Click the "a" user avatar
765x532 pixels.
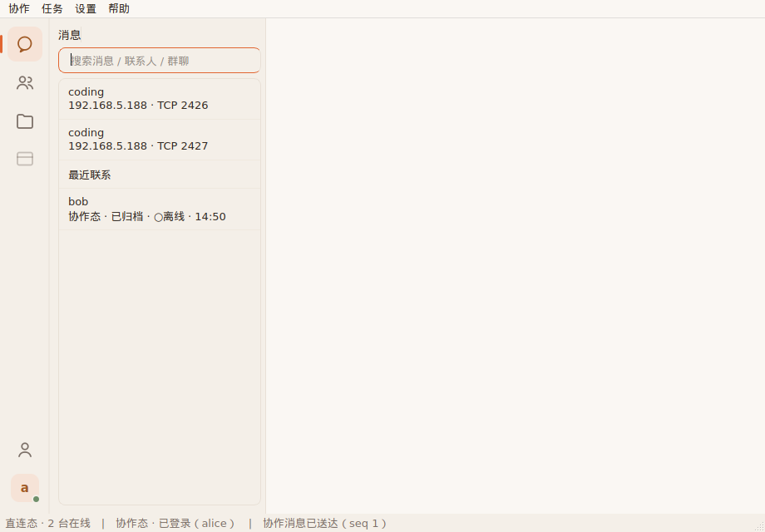[x=25, y=488]
